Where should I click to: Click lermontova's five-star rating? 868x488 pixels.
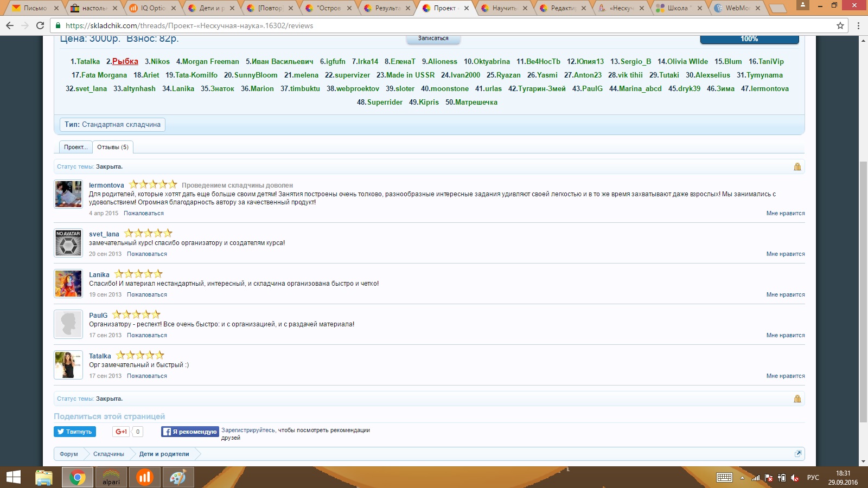click(153, 184)
